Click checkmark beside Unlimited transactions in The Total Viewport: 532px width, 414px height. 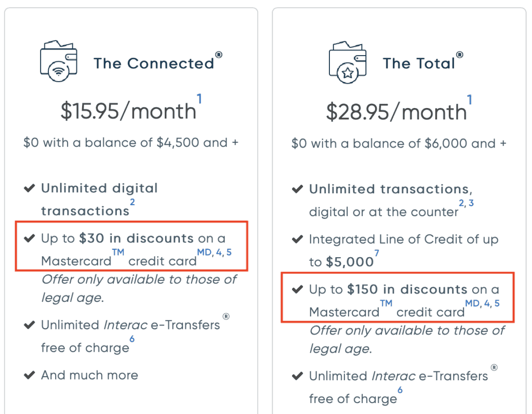click(x=298, y=189)
